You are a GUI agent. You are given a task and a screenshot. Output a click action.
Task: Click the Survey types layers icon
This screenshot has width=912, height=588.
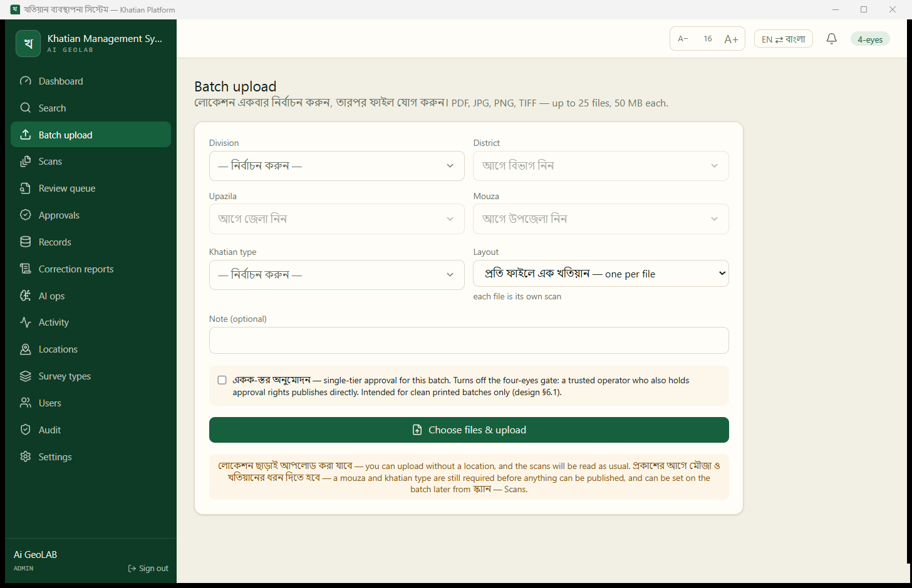[26, 376]
